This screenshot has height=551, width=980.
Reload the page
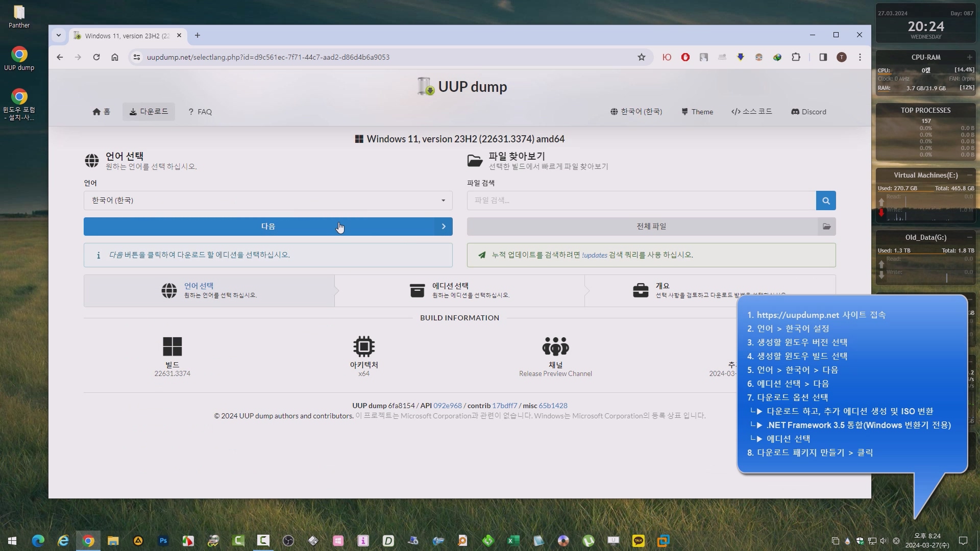96,57
